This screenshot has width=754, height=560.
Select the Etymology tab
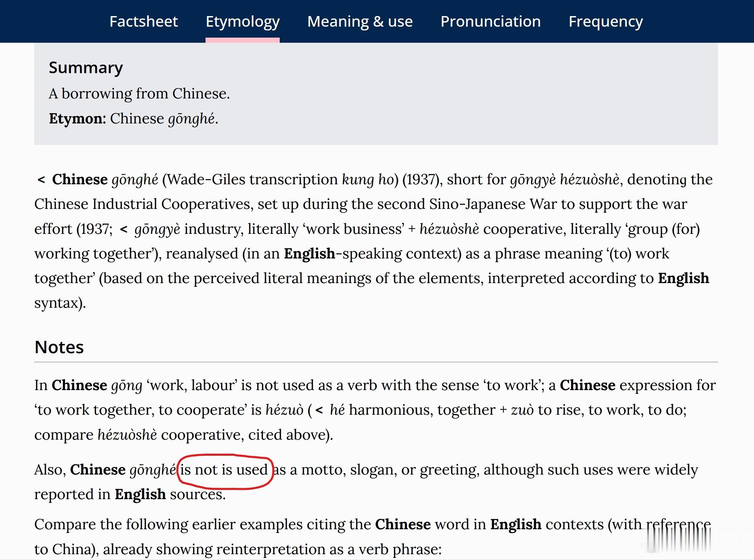tap(242, 22)
